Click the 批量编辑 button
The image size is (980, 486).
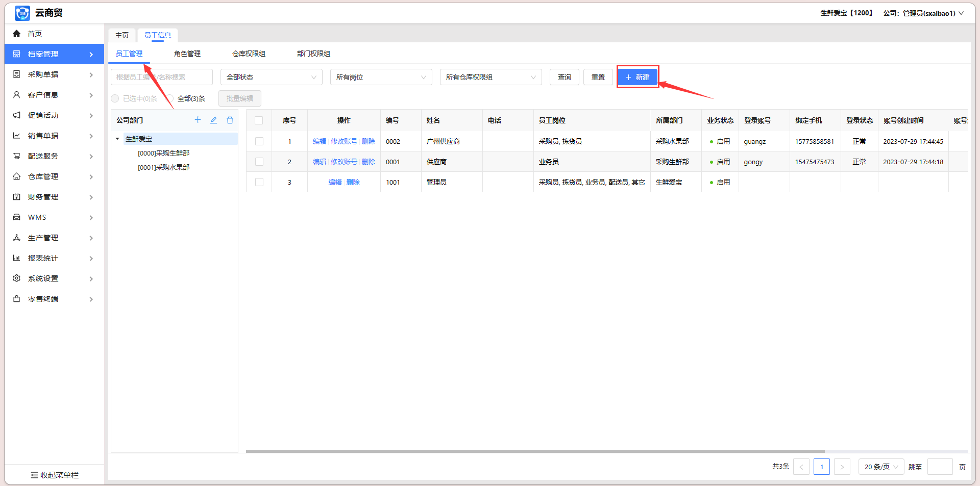(240, 98)
